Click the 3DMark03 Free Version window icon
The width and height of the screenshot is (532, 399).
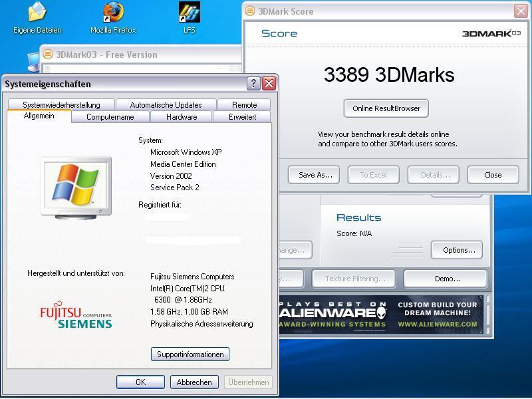pos(48,54)
